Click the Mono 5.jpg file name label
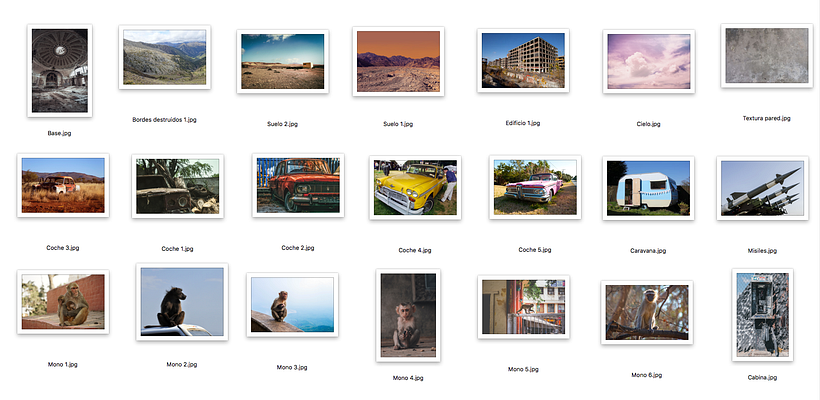The image size is (820, 400). (x=523, y=369)
